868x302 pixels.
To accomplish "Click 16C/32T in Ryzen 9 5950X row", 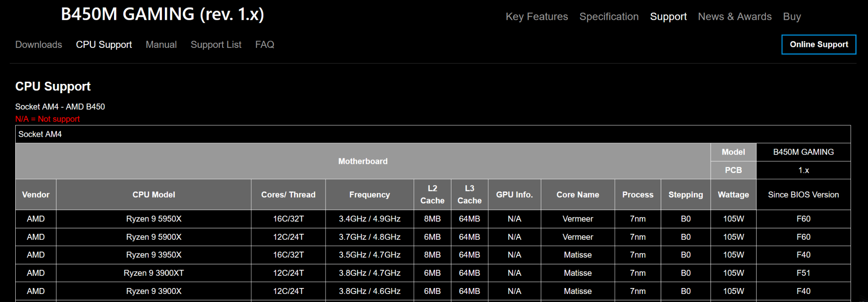I will (x=288, y=219).
